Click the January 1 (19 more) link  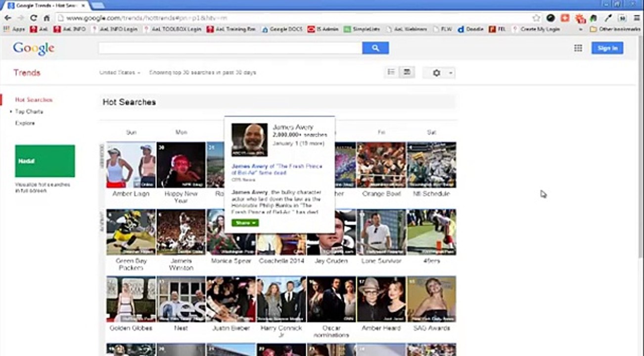point(298,143)
